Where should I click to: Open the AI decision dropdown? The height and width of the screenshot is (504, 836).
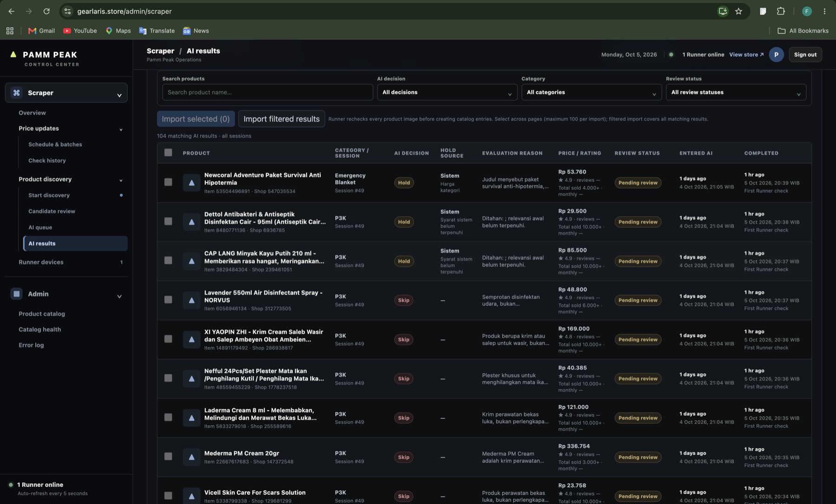click(x=447, y=92)
